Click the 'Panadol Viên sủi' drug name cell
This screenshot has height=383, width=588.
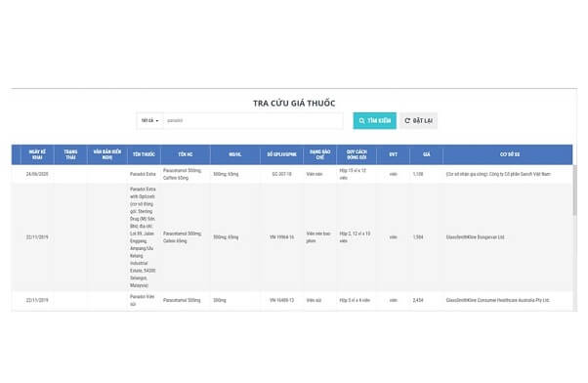coord(143,301)
